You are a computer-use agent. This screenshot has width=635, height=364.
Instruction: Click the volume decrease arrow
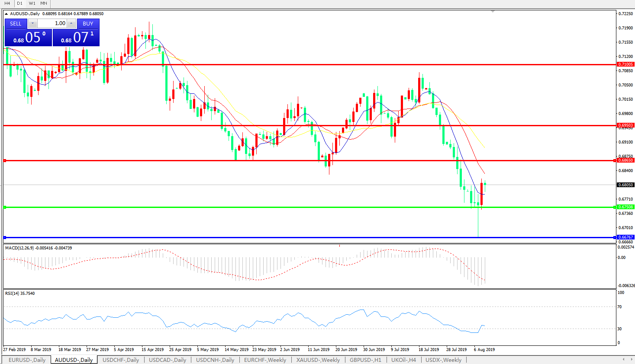32,23
